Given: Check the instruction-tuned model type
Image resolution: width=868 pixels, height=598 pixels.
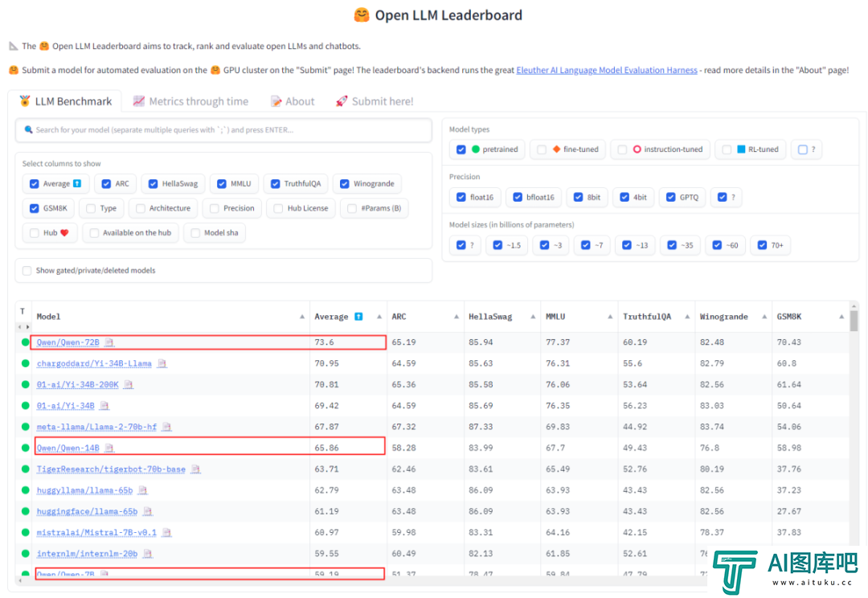Looking at the screenshot, I should pyautogui.click(x=623, y=149).
